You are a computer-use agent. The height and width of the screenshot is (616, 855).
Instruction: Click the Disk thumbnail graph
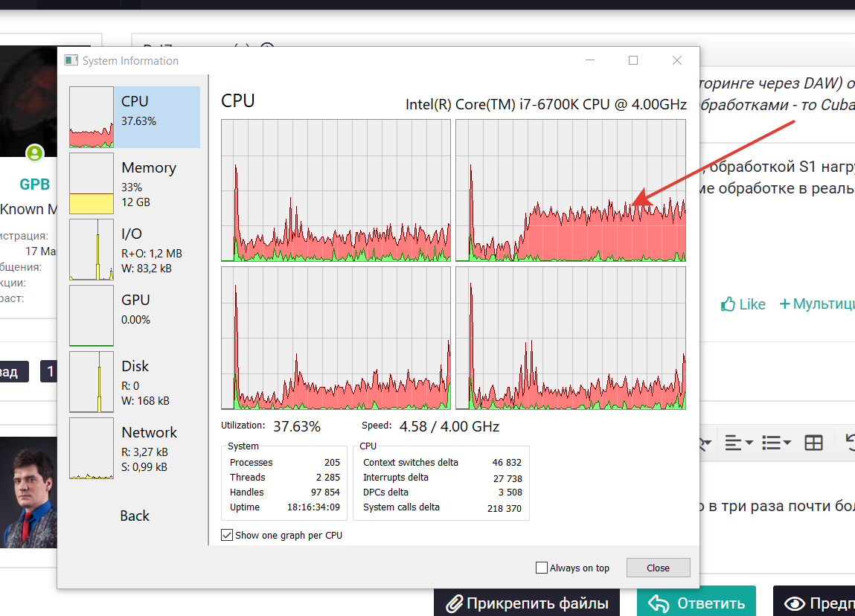[x=92, y=382]
